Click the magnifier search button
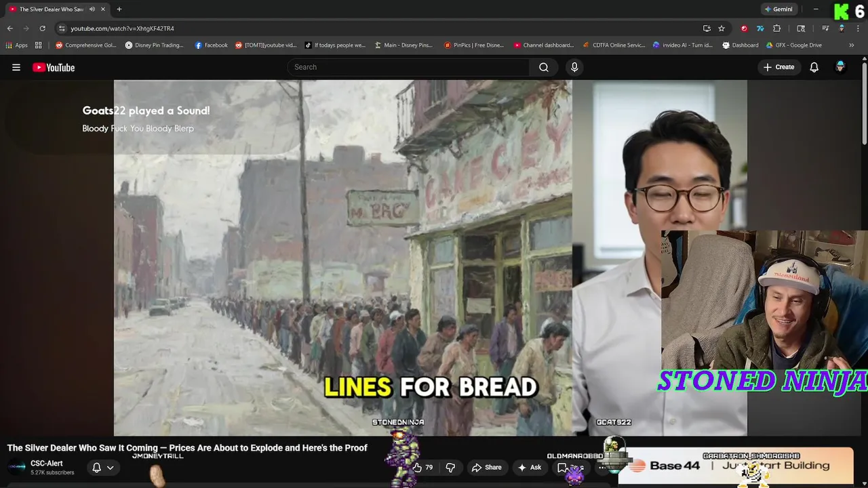868x488 pixels. 544,67
